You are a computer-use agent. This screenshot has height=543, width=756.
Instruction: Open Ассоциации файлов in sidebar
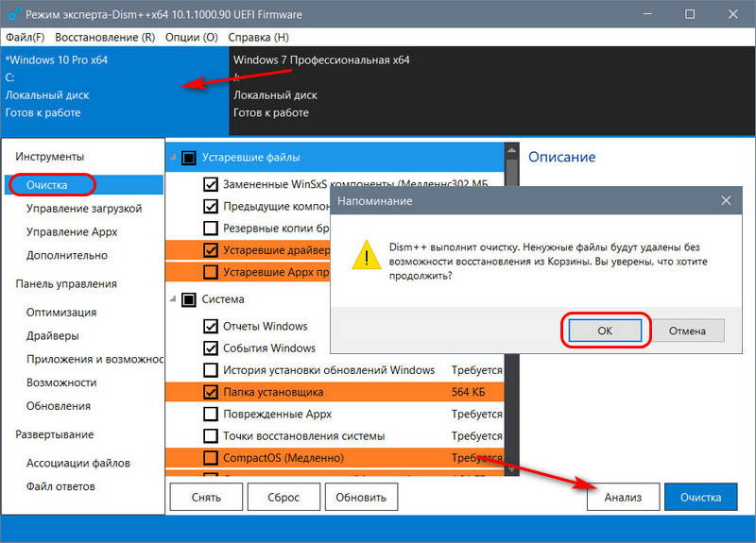(x=78, y=463)
